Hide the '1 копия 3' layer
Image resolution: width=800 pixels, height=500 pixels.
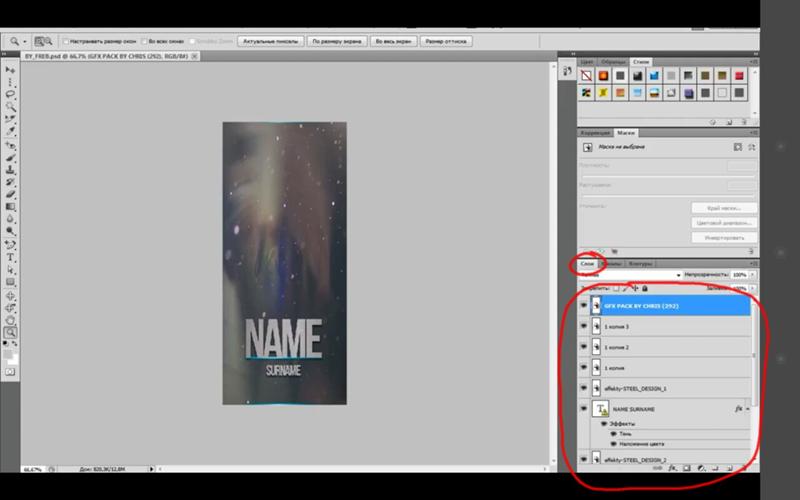point(584,326)
